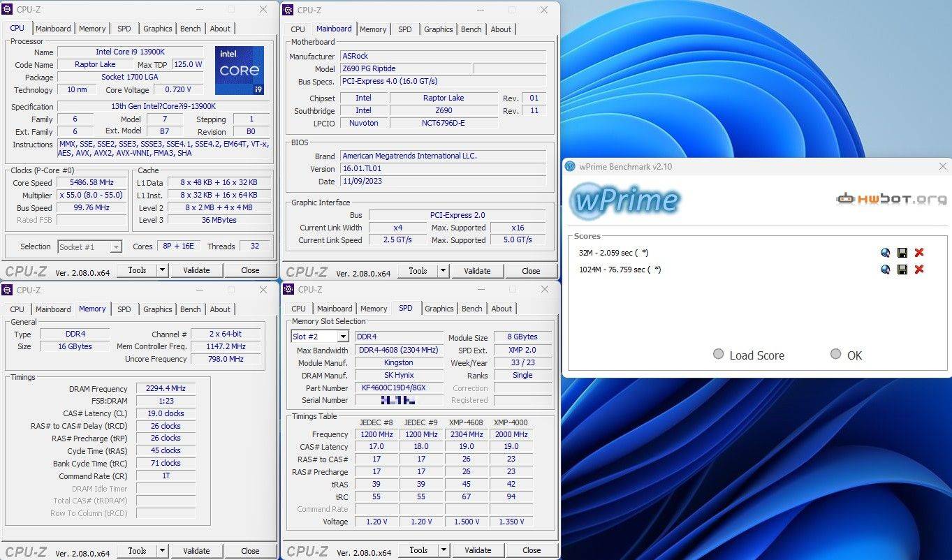This screenshot has height=560, width=952.
Task: Click the Core Speed value field
Action: [92, 183]
